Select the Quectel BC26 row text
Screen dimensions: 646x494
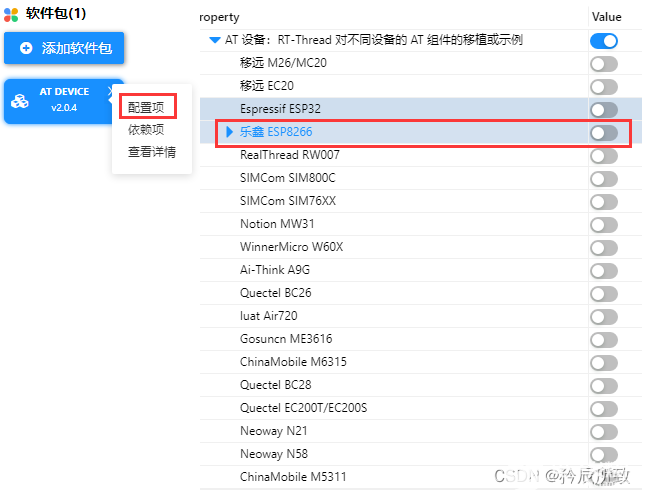276,293
